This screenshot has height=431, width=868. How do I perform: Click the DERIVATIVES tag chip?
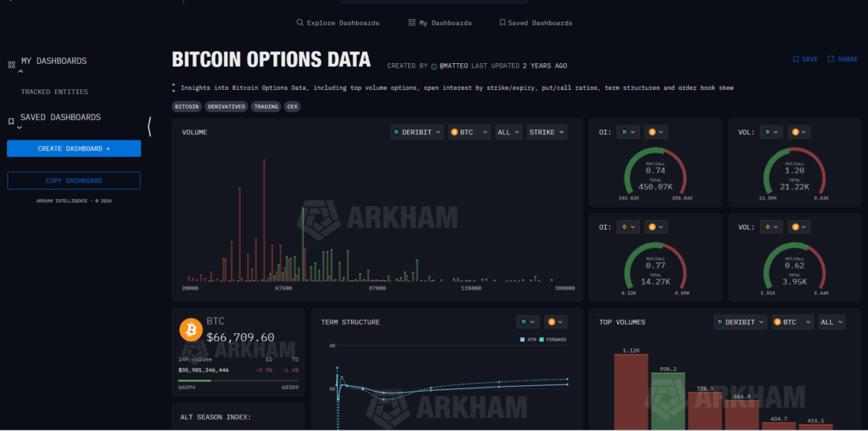coord(226,107)
